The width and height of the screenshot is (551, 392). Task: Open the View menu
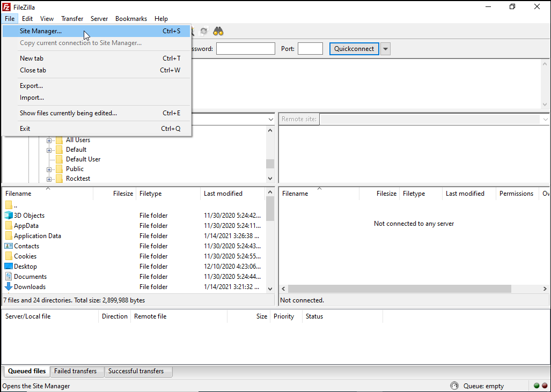click(x=47, y=19)
